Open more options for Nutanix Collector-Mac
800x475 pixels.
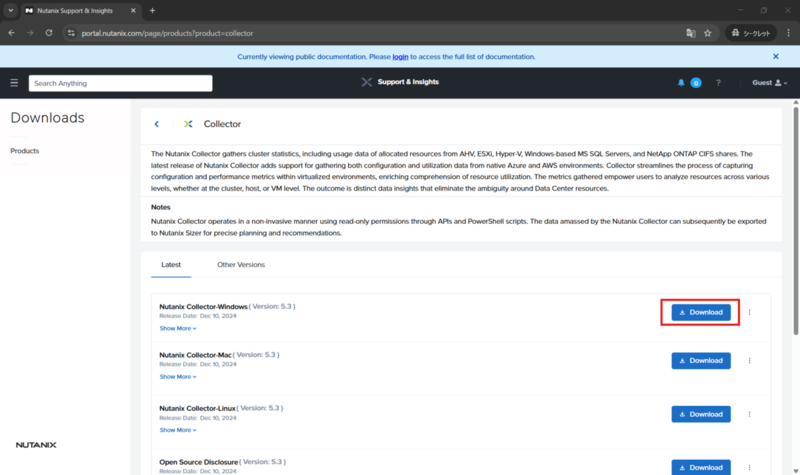click(x=749, y=361)
